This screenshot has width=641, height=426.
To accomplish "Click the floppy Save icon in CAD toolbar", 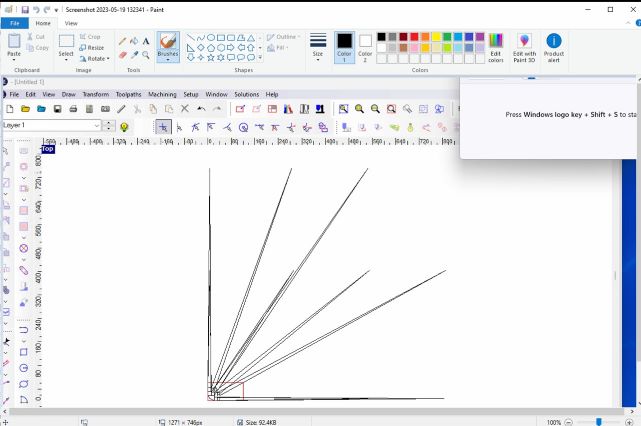I will pos(57,109).
